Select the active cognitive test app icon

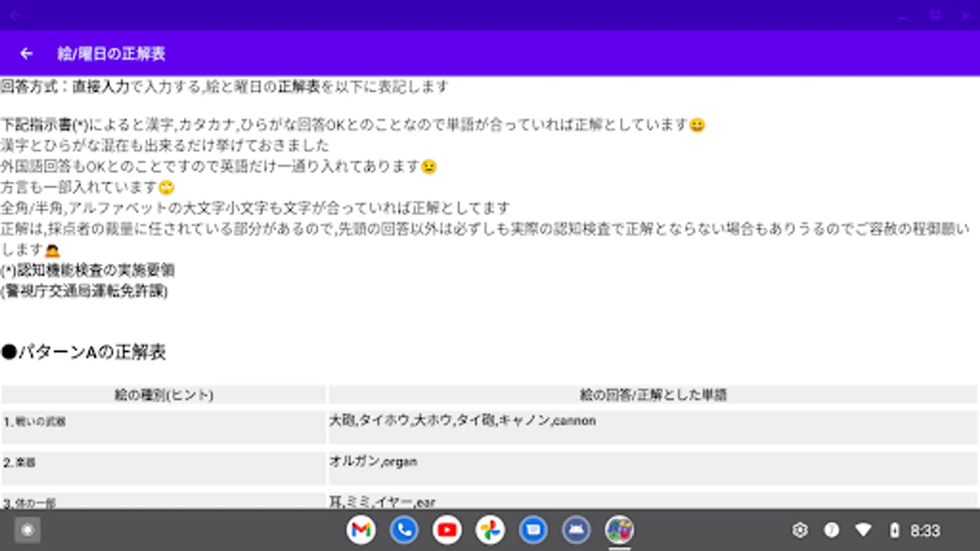620,529
